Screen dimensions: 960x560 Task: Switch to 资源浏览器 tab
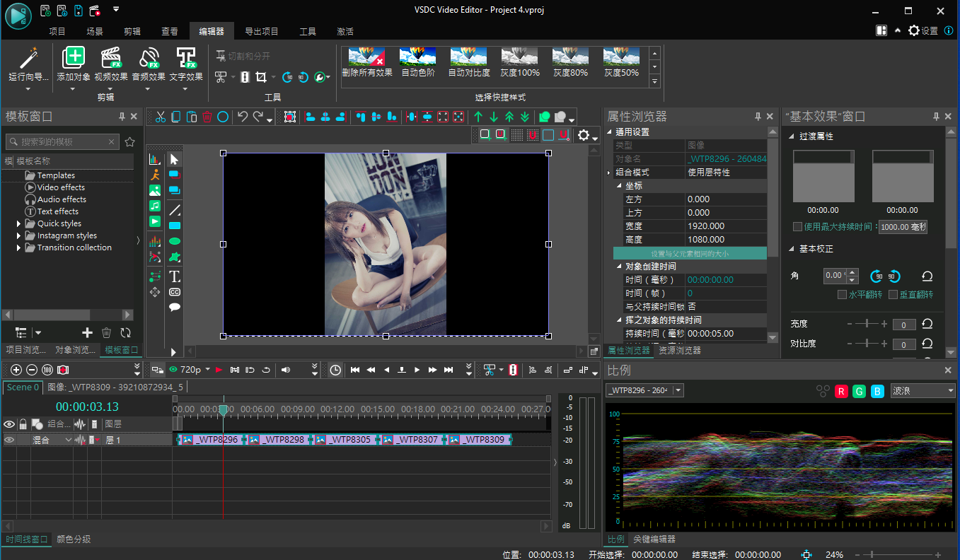(x=680, y=350)
